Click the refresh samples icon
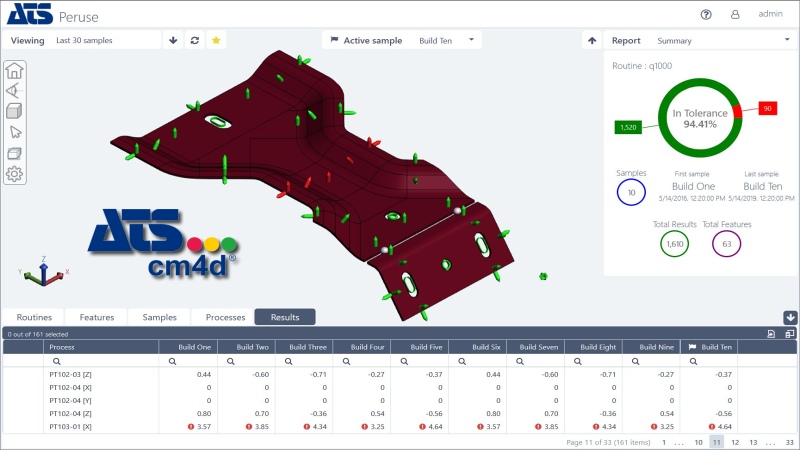This screenshot has height=450, width=800. click(x=194, y=41)
